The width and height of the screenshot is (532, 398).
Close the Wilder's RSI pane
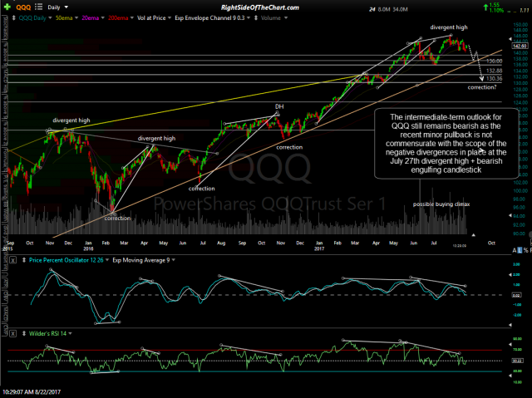pyautogui.click(x=12, y=334)
